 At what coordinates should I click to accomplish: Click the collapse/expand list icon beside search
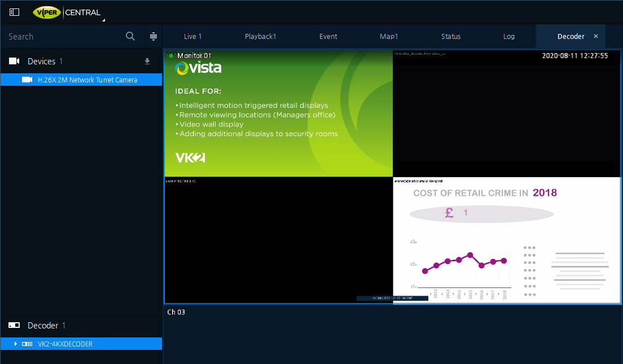click(x=153, y=37)
